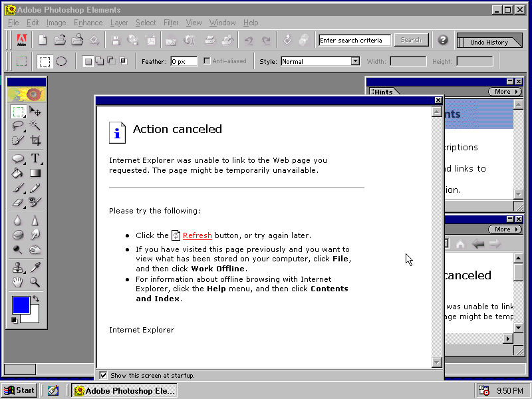Click the Search button beside the search field
532x399 pixels.
coord(411,40)
